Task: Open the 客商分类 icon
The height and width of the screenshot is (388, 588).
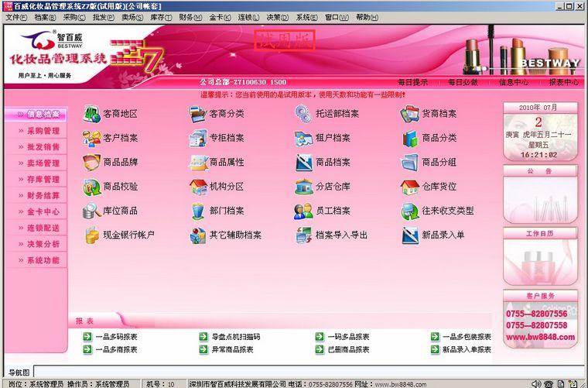Action: coord(197,114)
